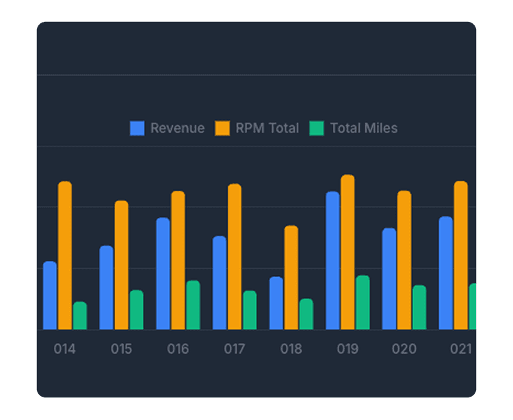Select the green Total Miles bar for 020
Viewport: 513px width, 420px height.
(x=419, y=307)
